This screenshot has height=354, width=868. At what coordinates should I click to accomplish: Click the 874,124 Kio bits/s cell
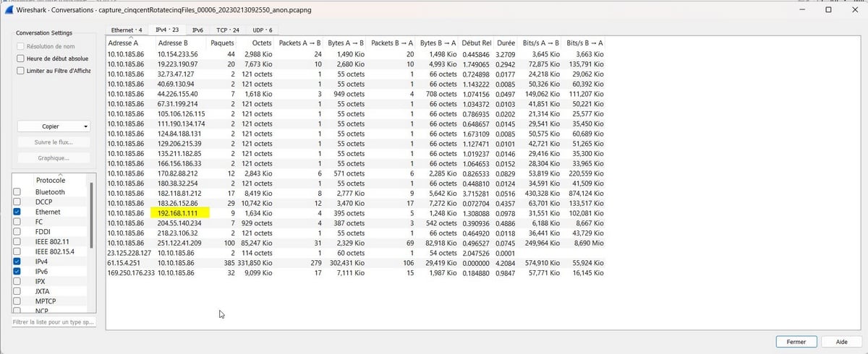585,193
